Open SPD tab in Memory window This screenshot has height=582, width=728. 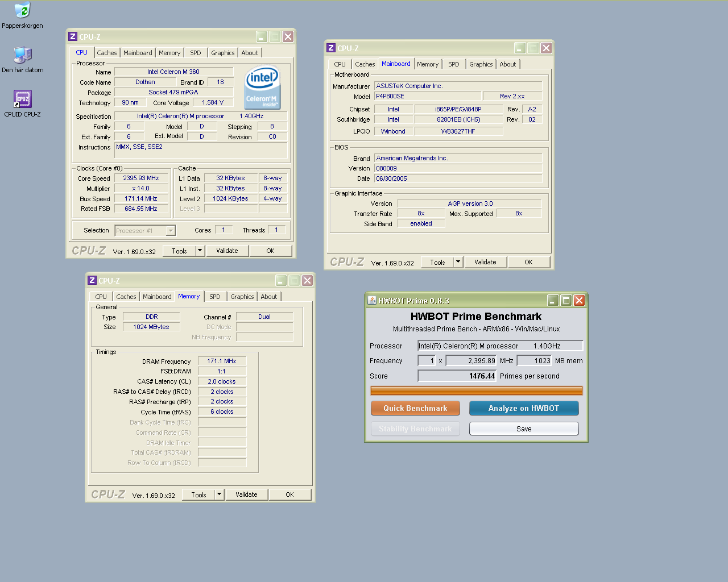[x=215, y=297]
